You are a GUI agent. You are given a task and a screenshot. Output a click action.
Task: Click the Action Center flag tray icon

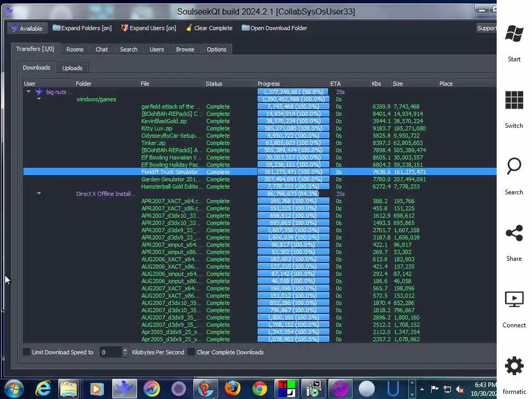[434, 389]
